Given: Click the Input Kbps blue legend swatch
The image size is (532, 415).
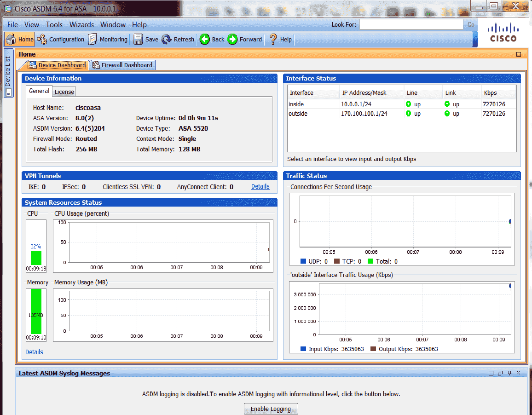Looking at the screenshot, I should pyautogui.click(x=303, y=348).
